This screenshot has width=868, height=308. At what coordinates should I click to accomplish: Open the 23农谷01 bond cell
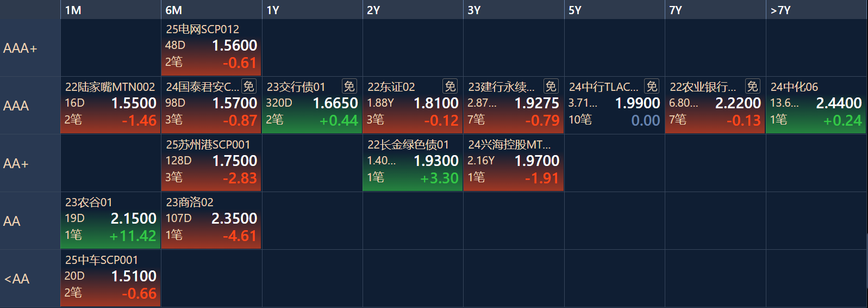click(x=111, y=221)
